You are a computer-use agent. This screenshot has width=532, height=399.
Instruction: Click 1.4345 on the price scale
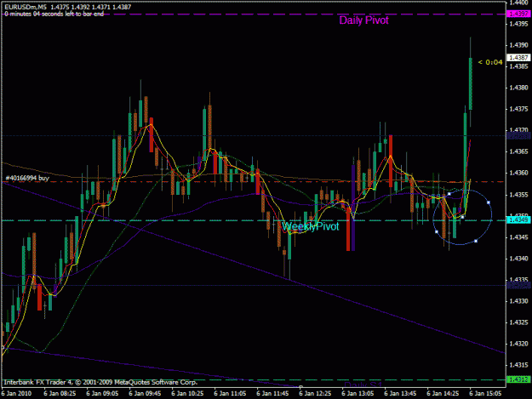pyautogui.click(x=518, y=237)
